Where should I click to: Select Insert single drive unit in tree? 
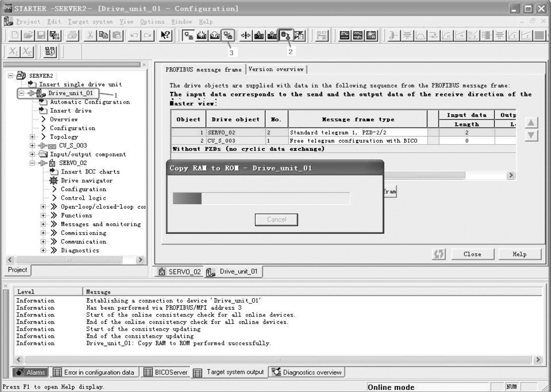point(80,84)
